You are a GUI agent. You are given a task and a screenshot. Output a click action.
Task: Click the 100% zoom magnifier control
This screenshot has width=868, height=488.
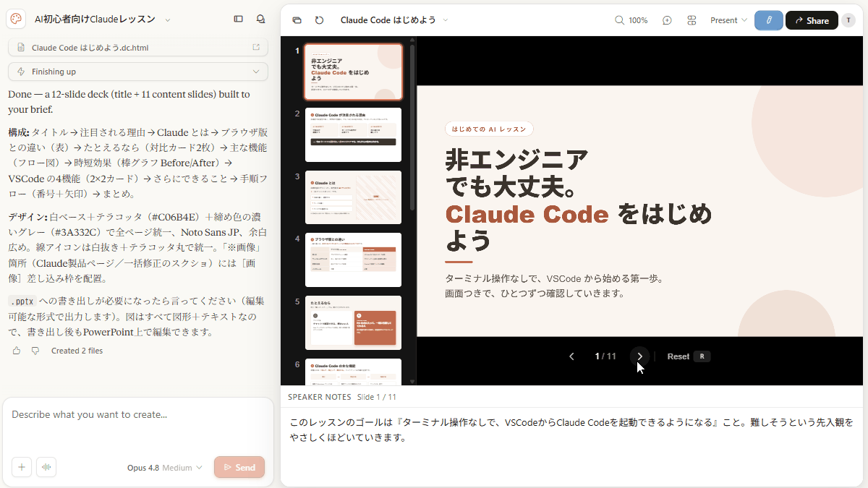631,20
